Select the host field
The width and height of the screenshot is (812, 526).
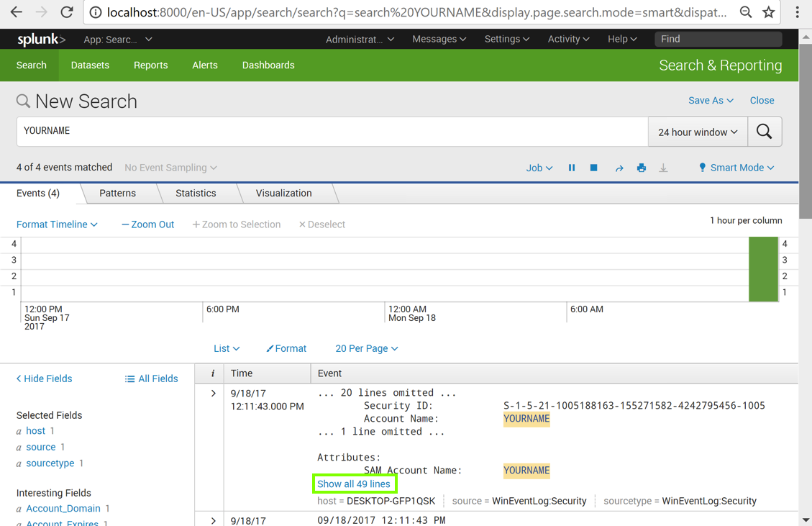pyautogui.click(x=36, y=430)
